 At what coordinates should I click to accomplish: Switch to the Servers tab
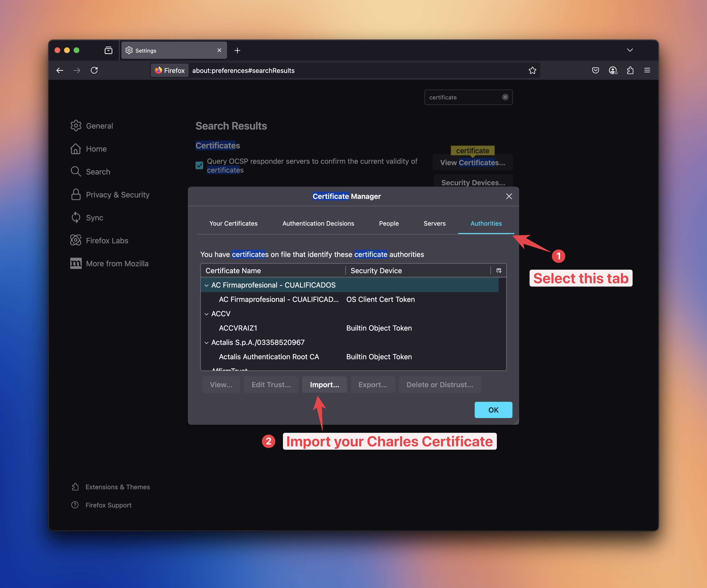pyautogui.click(x=434, y=223)
